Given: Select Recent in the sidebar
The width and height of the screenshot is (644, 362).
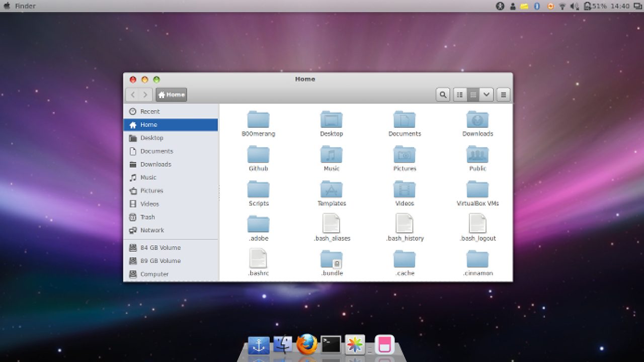Looking at the screenshot, I should point(171,112).
